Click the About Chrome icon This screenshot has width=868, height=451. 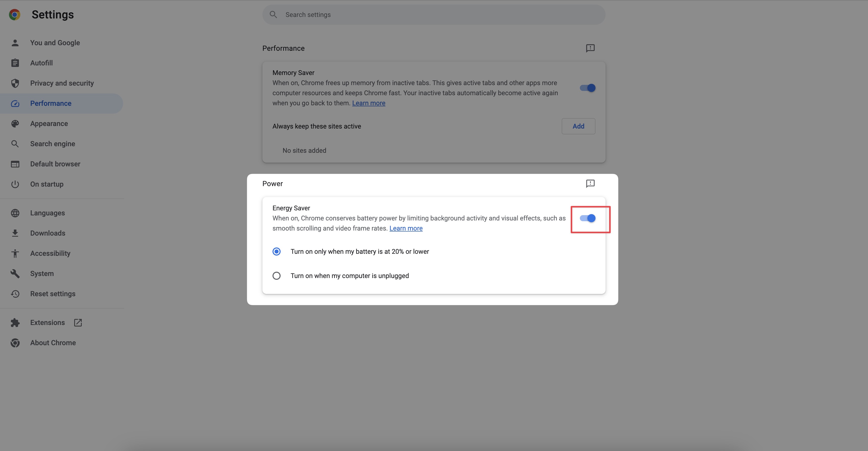coord(15,343)
